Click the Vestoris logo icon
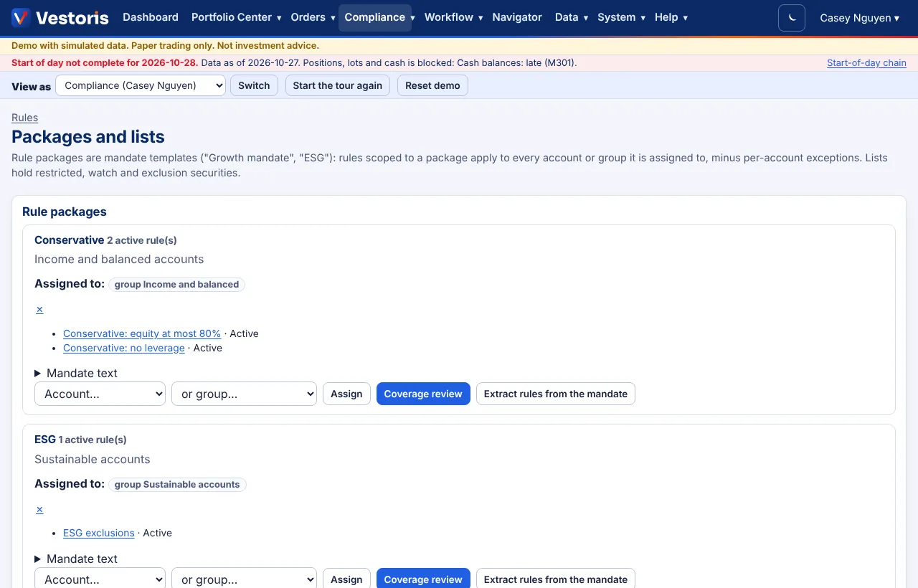 (x=21, y=17)
